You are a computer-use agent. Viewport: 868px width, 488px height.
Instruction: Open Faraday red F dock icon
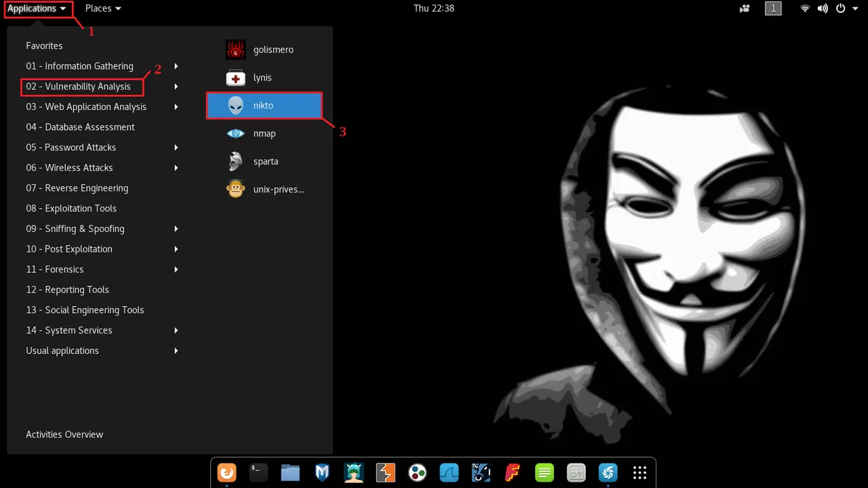(513, 472)
